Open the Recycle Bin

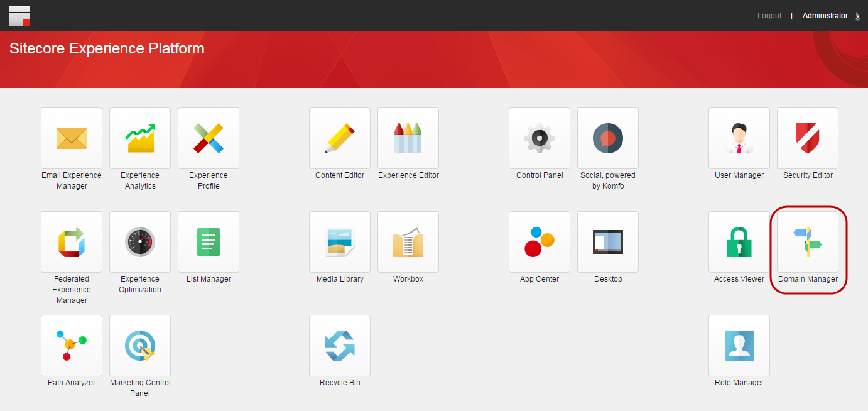click(339, 345)
